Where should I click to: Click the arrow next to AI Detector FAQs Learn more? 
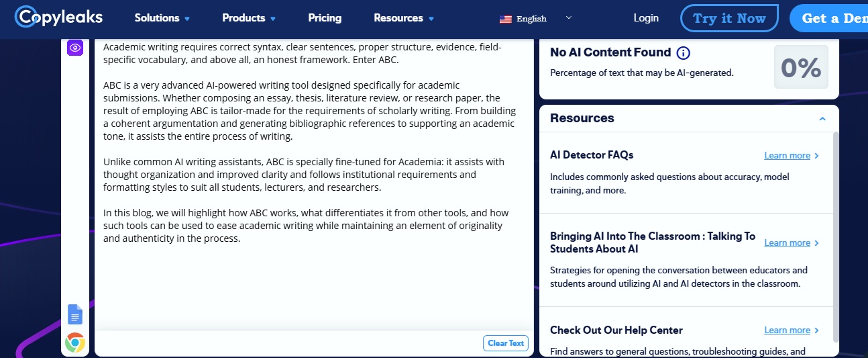click(816, 156)
